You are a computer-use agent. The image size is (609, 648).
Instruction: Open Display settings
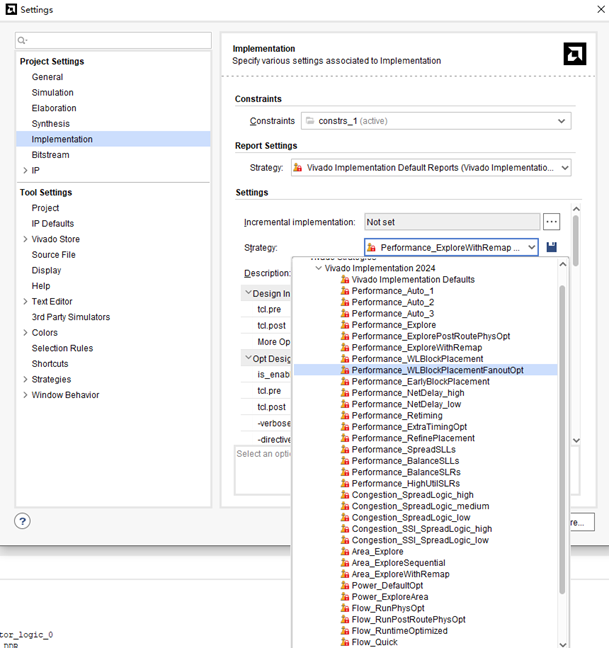(x=46, y=270)
